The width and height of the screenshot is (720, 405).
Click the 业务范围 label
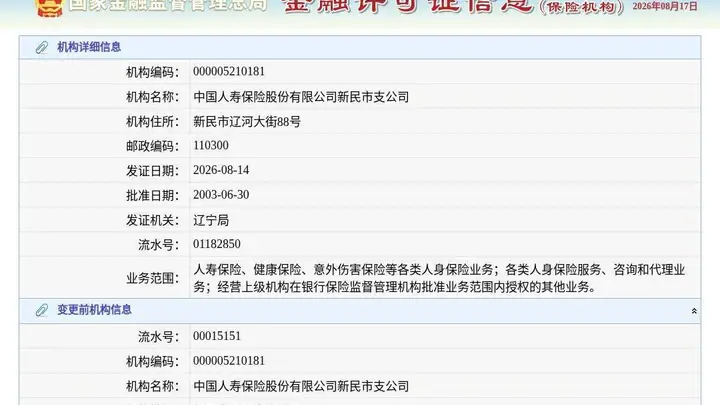click(x=152, y=278)
